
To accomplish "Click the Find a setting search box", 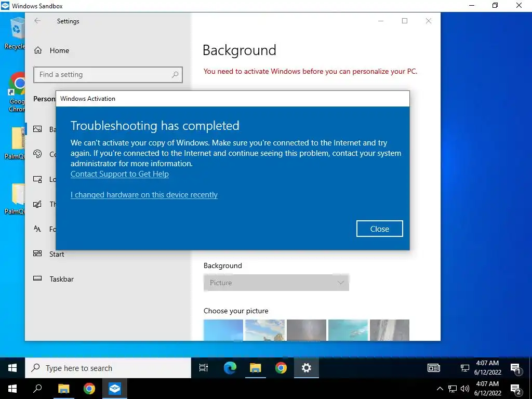I will pos(108,75).
